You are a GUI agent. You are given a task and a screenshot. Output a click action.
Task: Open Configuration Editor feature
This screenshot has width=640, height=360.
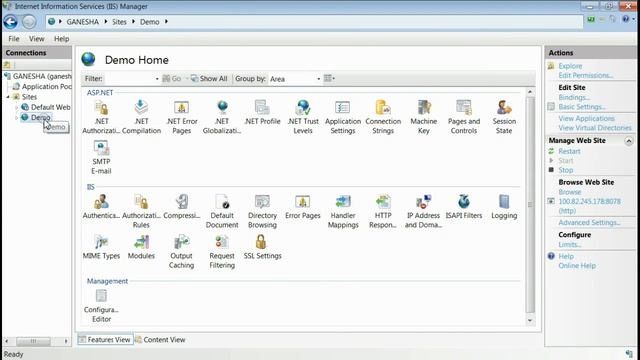101,305
